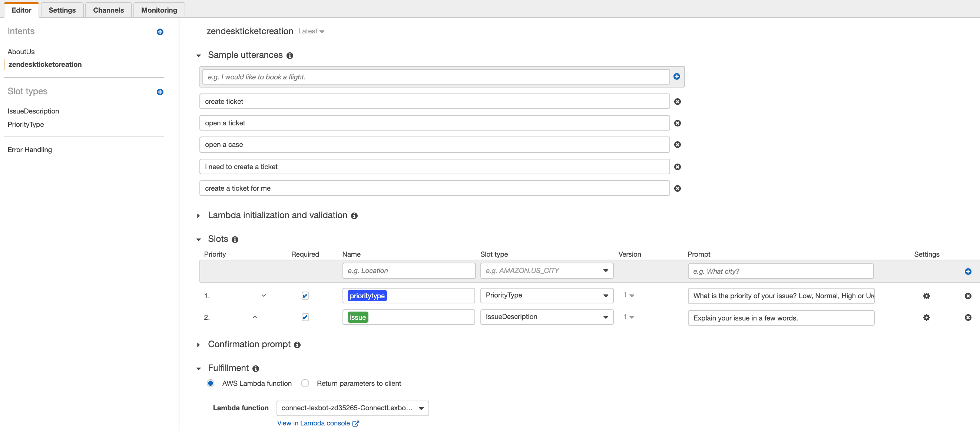Expand Lambda initialization and validation section
This screenshot has height=431, width=980.
pos(199,216)
